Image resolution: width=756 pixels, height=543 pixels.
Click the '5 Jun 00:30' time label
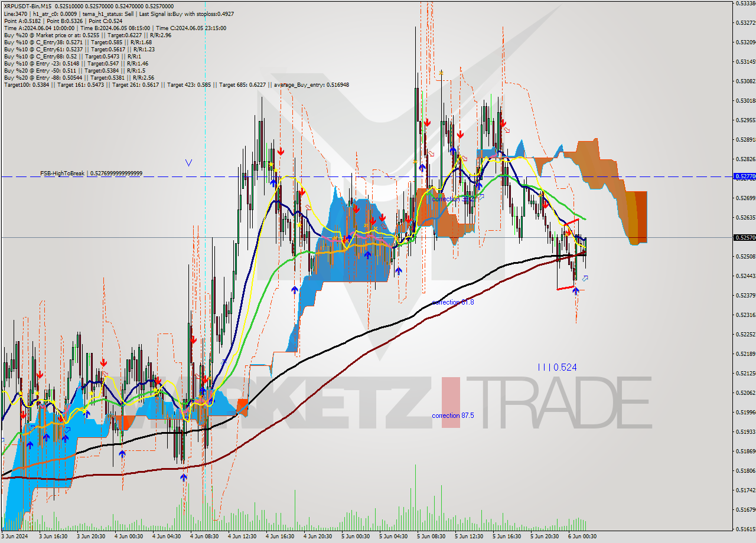pyautogui.click(x=355, y=537)
